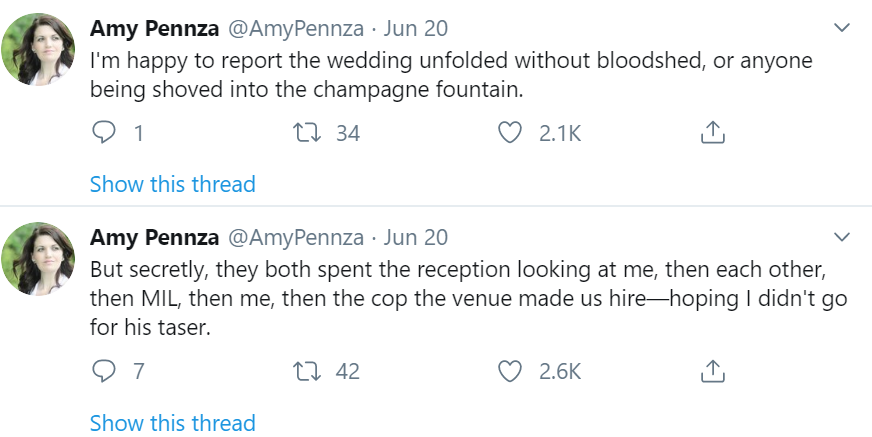Reply to the taser tweet
Viewport: 872px width, 437px height.
pos(104,371)
